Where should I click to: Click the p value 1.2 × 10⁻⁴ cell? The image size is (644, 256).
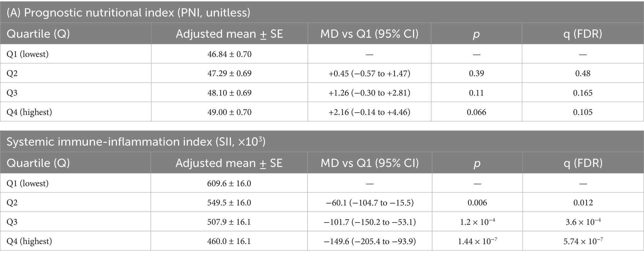477,222
